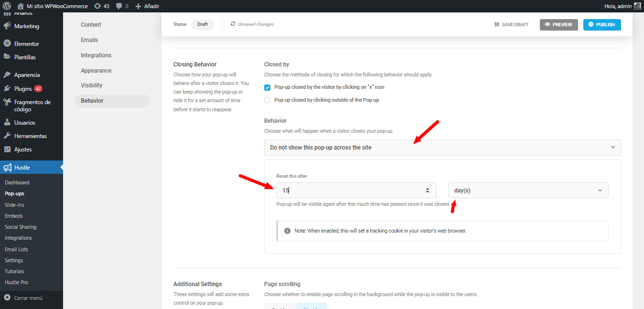Open Hustle Settings submenu item
The height and width of the screenshot is (309, 644).
[x=14, y=260]
